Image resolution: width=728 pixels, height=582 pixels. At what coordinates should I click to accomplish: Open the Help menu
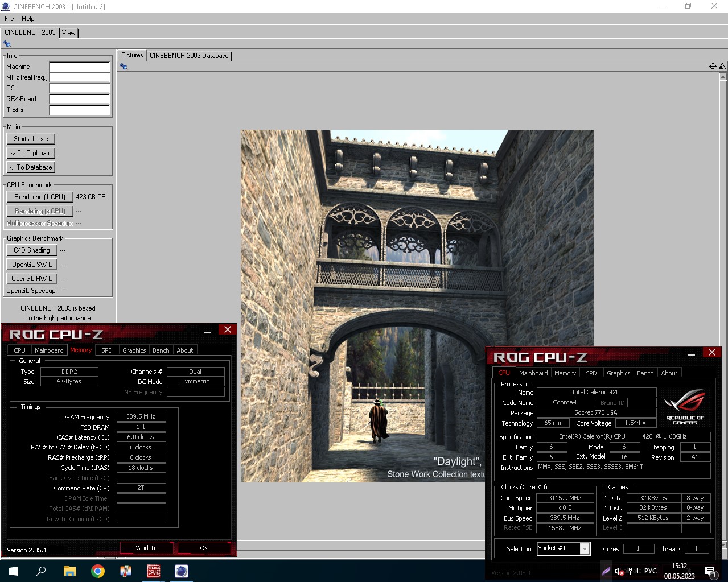[28, 19]
